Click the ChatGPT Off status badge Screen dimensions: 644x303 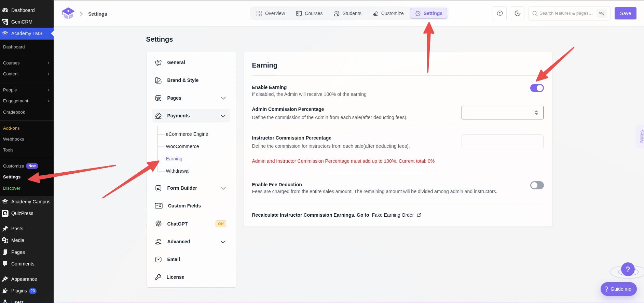221,224
